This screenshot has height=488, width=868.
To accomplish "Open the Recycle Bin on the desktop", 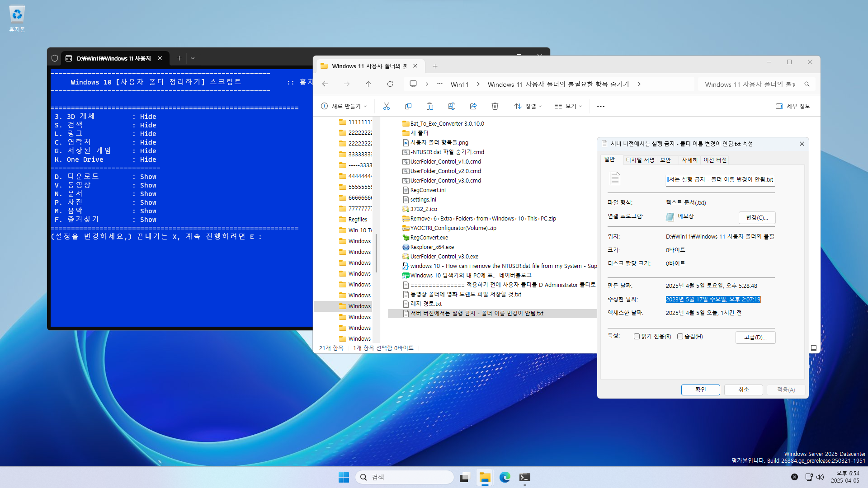I will [x=17, y=19].
